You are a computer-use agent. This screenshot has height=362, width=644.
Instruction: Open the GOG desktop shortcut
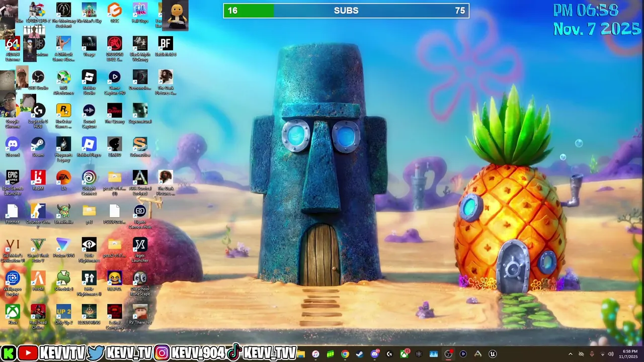[x=115, y=14]
